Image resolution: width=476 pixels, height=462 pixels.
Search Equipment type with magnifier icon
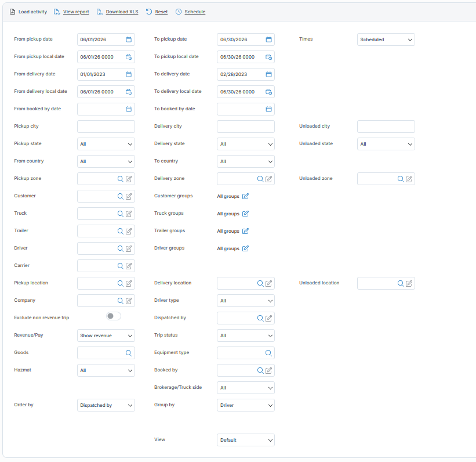(268, 353)
